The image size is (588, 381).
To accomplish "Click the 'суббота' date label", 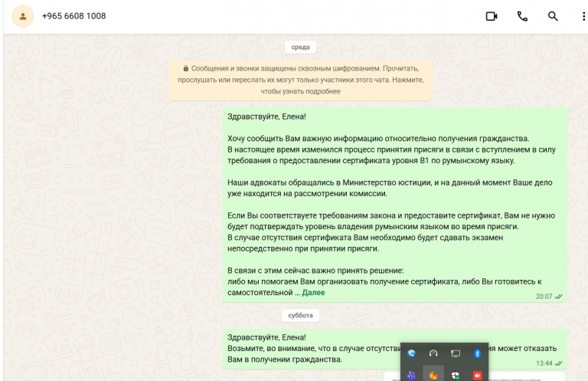I will (x=300, y=315).
